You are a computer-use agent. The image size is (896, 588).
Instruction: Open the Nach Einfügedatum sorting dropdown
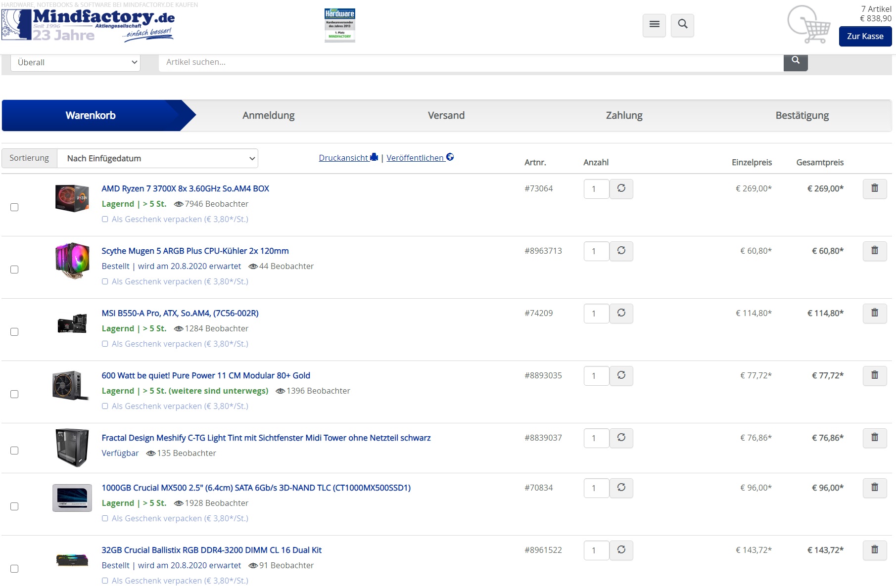(x=158, y=158)
